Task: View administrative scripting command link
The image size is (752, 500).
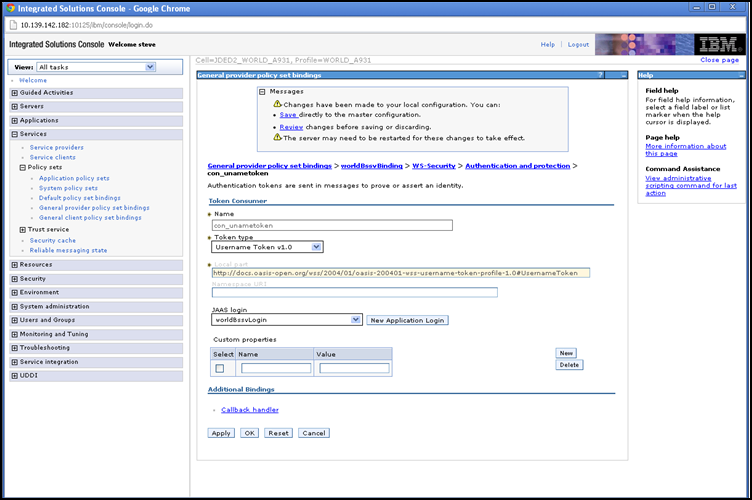Action: (691, 186)
